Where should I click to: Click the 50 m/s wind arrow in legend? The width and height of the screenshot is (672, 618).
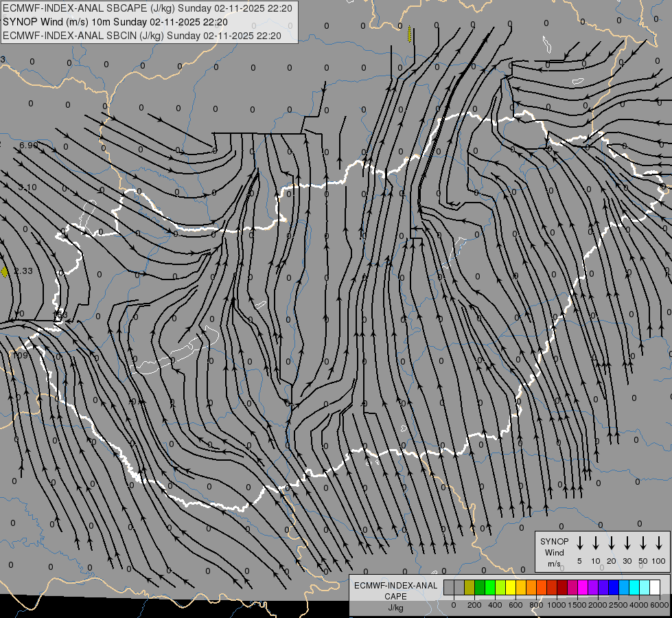(x=643, y=543)
